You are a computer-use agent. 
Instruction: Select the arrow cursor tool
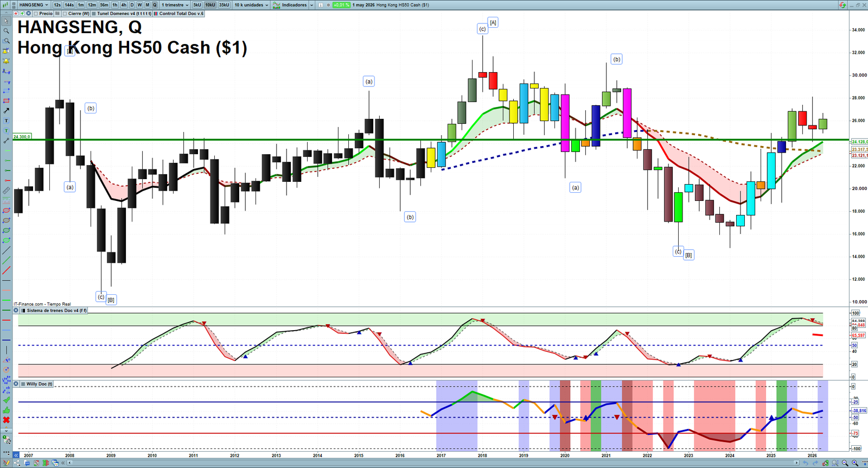tap(6, 21)
